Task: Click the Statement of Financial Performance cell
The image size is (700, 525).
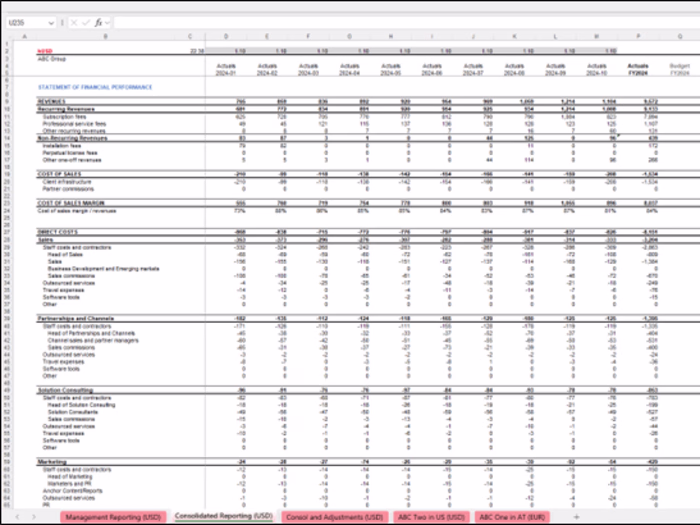Action: pos(95,87)
